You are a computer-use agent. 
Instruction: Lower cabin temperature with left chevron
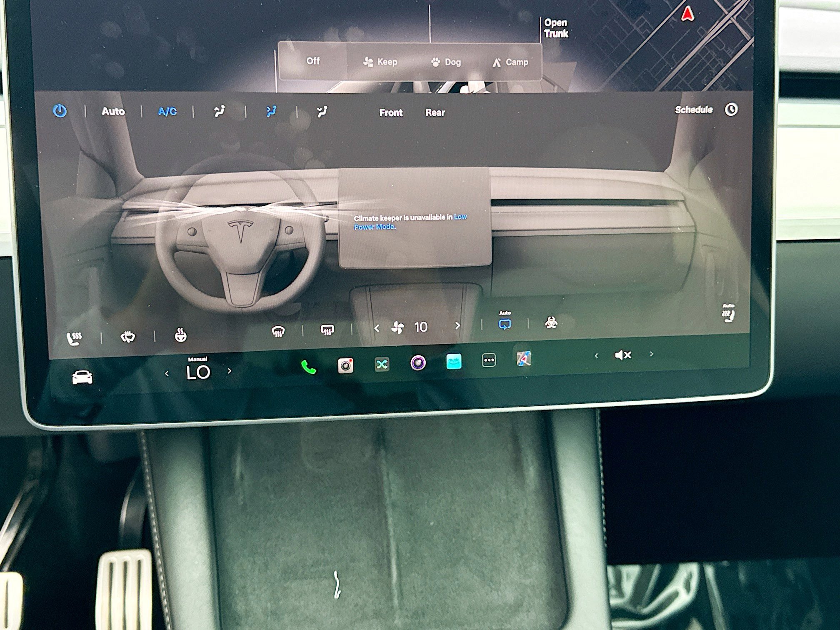click(167, 374)
